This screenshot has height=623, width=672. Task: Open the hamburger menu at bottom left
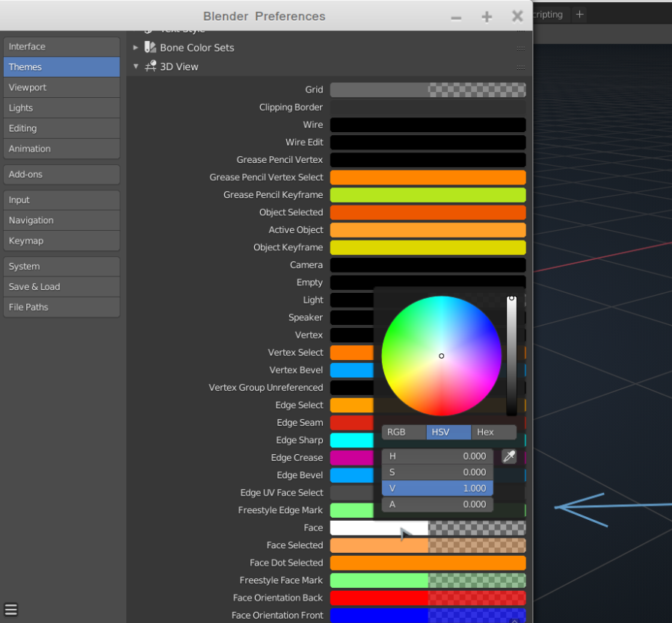11,610
